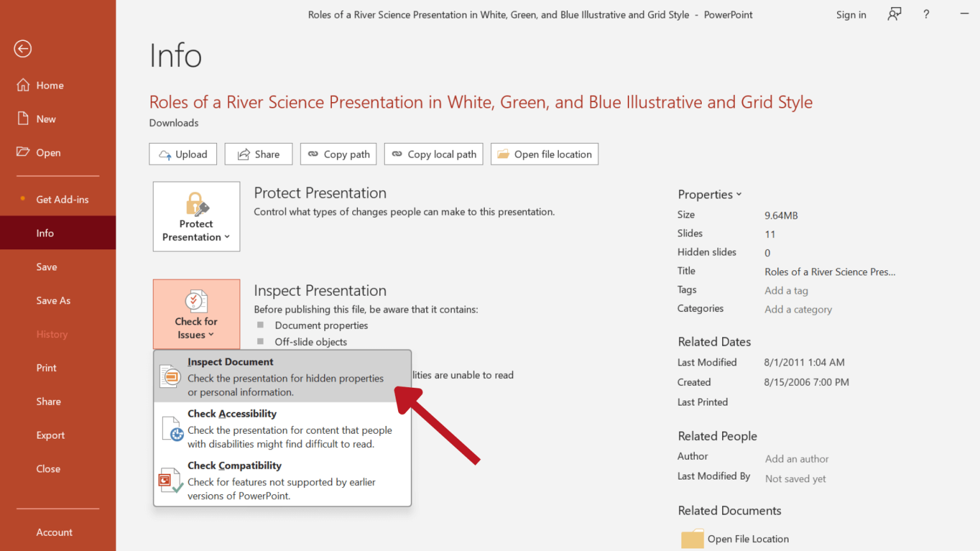Click Sign in at the top
Image resolution: width=980 pixels, height=551 pixels.
(851, 14)
